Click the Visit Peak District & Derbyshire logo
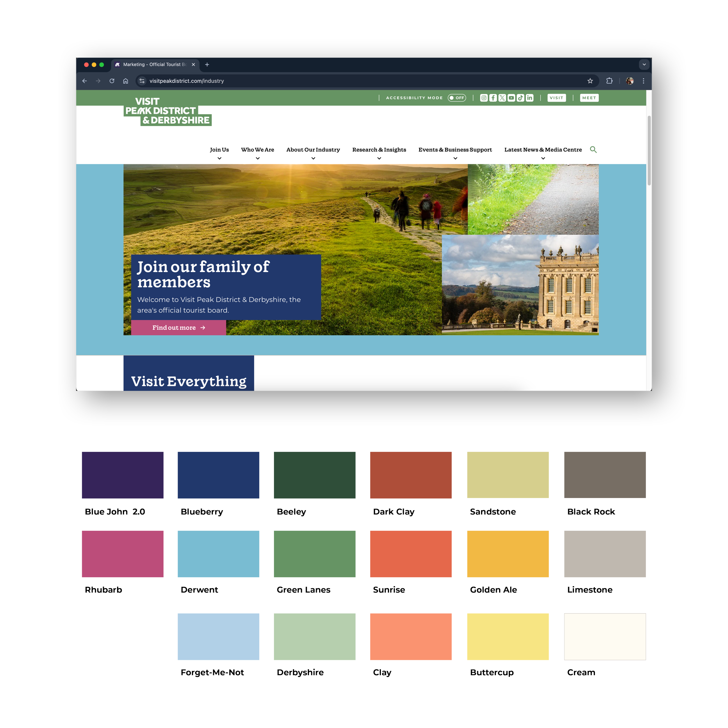 point(167,111)
